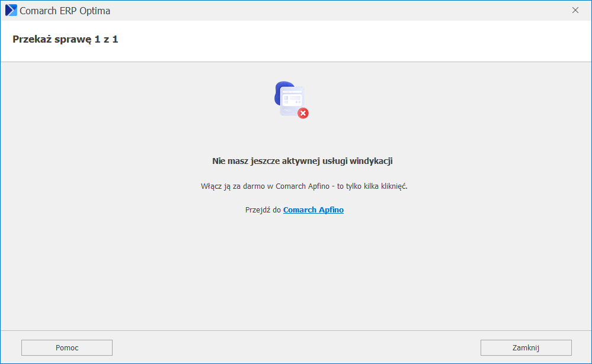Click the Zamknij button
Image resolution: width=592 pixels, height=364 pixels.
pyautogui.click(x=526, y=348)
